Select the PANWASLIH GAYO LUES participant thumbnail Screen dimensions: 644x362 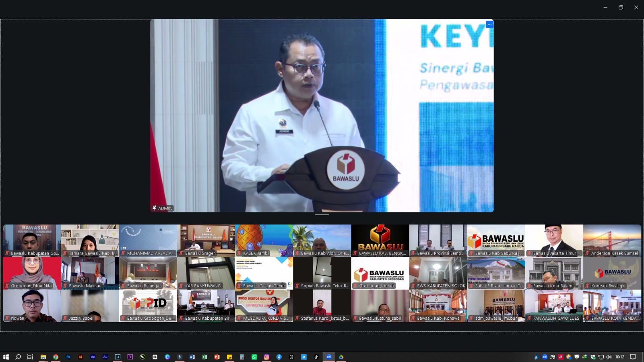[554, 306]
